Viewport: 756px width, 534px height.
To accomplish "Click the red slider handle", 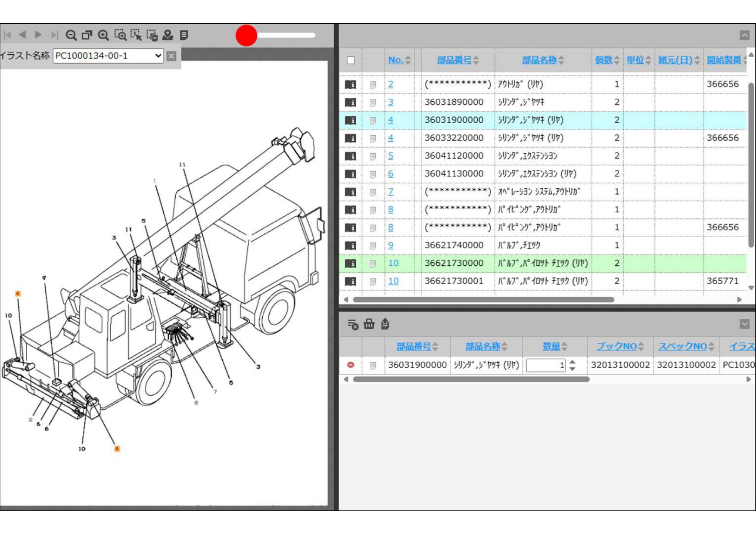I will pos(246,35).
